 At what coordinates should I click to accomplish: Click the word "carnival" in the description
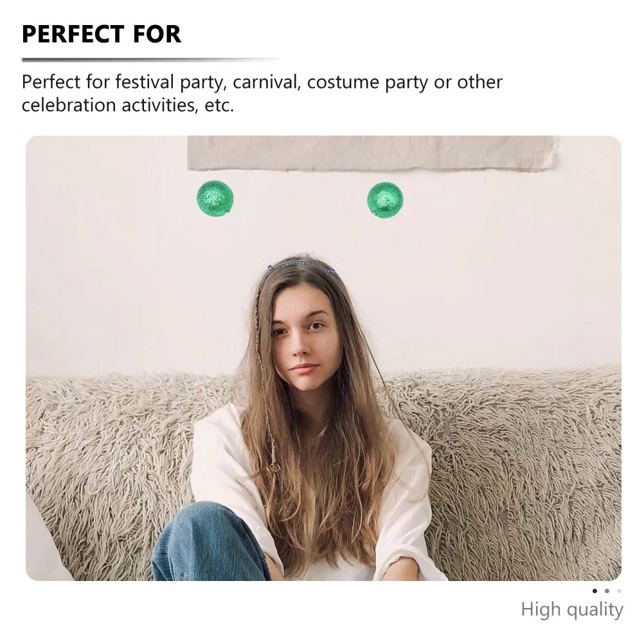(x=265, y=82)
